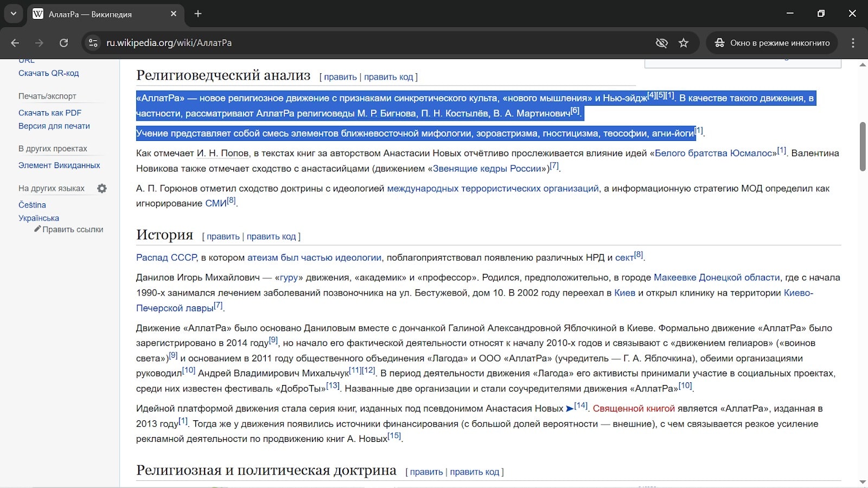Edit История section source via править код

271,236
